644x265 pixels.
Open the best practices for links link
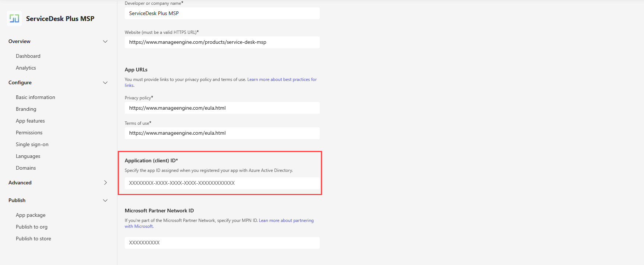click(x=282, y=79)
